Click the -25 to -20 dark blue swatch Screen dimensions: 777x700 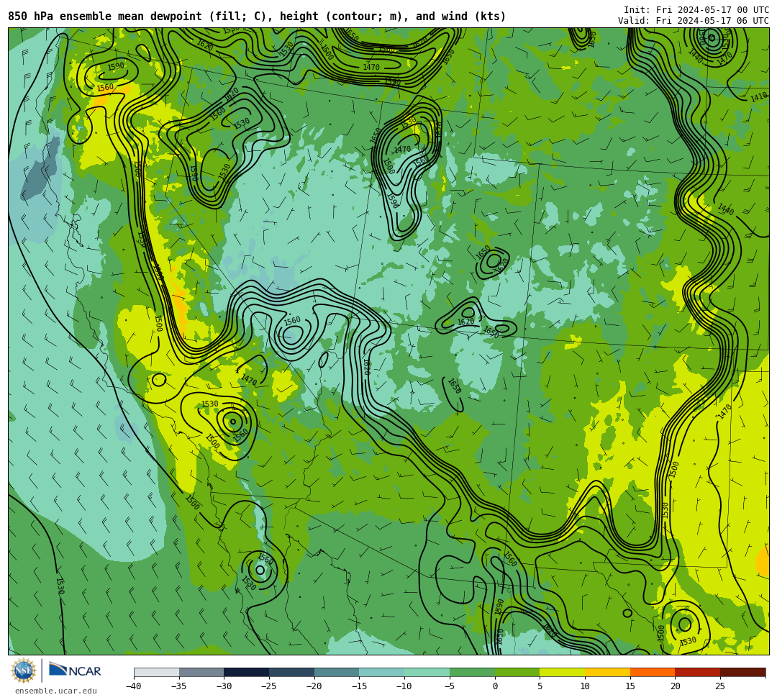pyautogui.click(x=292, y=672)
